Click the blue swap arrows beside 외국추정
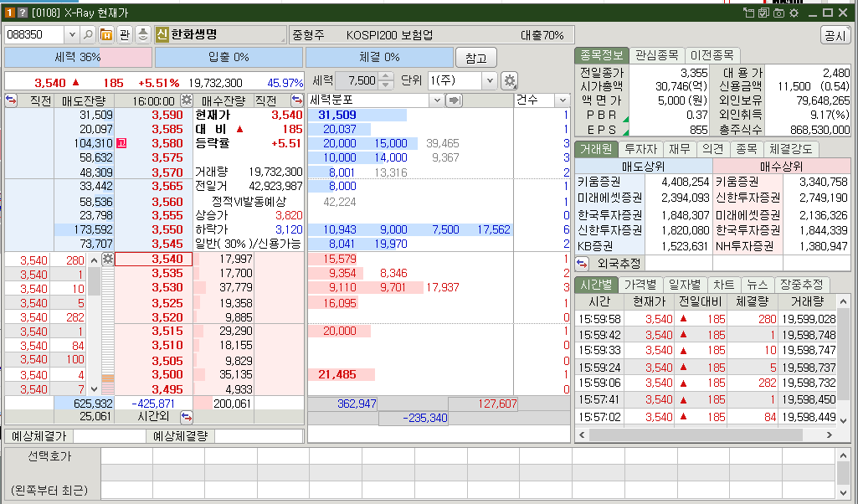 [x=582, y=264]
